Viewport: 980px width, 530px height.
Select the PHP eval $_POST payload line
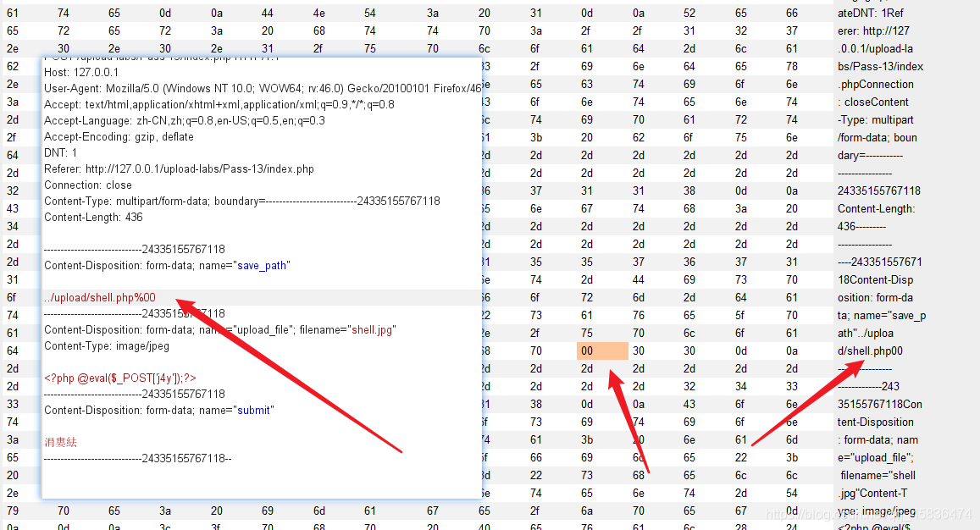pyautogui.click(x=120, y=378)
